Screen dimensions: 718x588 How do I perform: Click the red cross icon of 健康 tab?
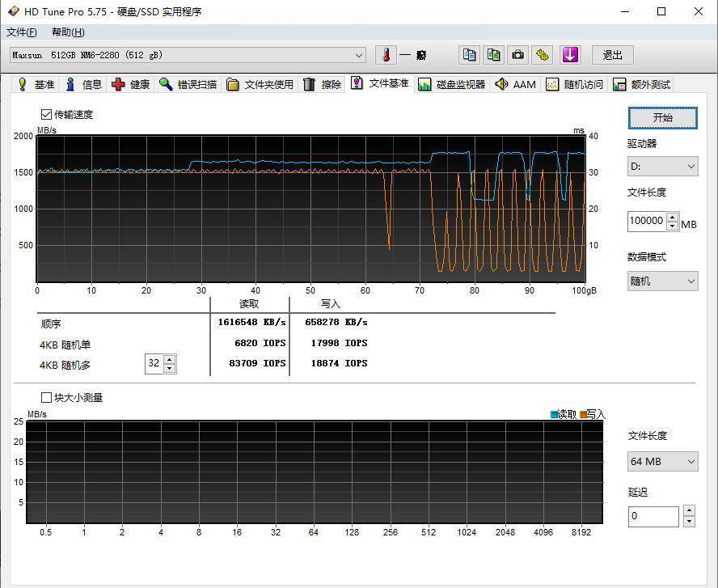tap(118, 84)
